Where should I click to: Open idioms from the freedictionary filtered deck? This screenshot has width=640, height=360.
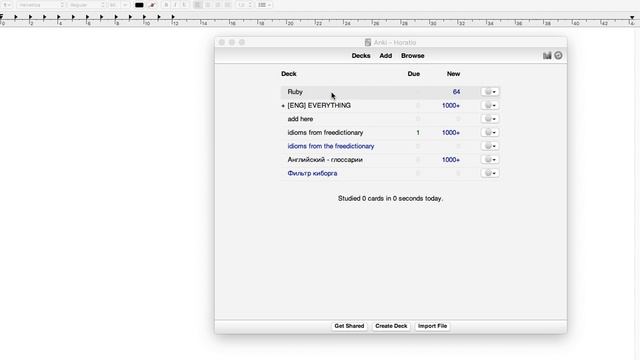[x=331, y=146]
